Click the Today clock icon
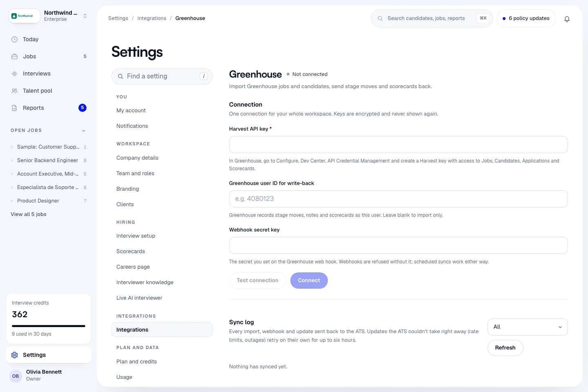588x392 pixels. coord(14,39)
